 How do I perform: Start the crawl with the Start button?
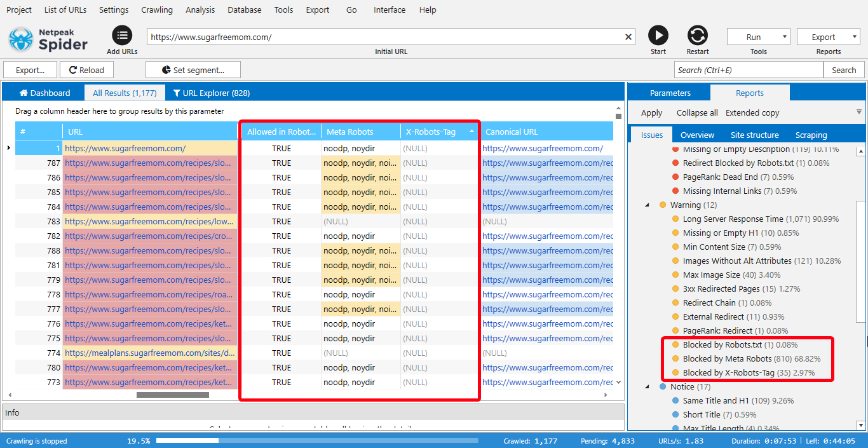point(658,36)
